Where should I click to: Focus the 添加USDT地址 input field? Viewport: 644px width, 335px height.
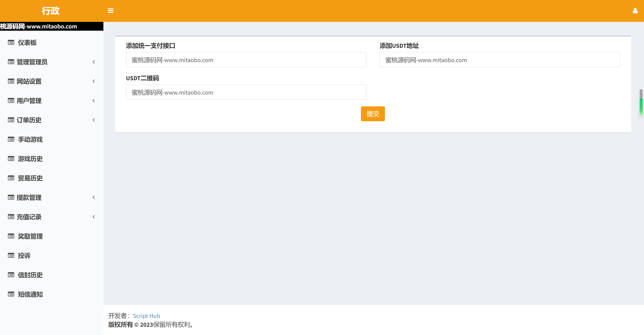[x=500, y=60]
